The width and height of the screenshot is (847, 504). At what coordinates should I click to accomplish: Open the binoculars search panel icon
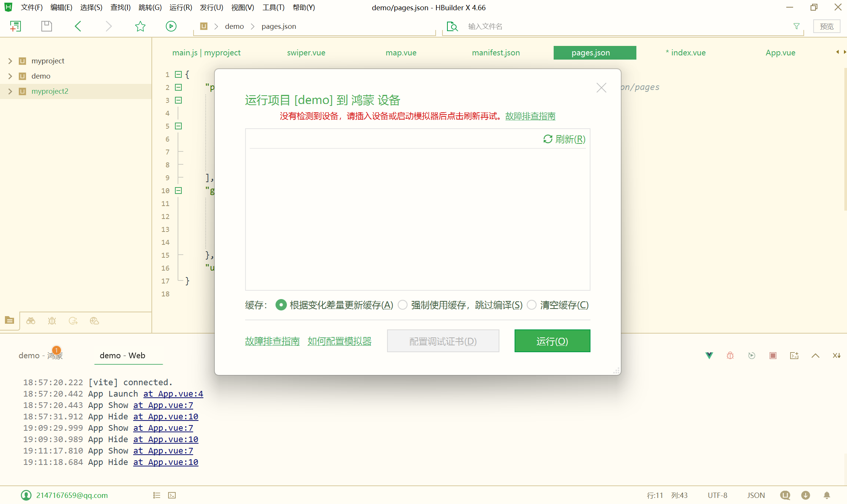[31, 321]
